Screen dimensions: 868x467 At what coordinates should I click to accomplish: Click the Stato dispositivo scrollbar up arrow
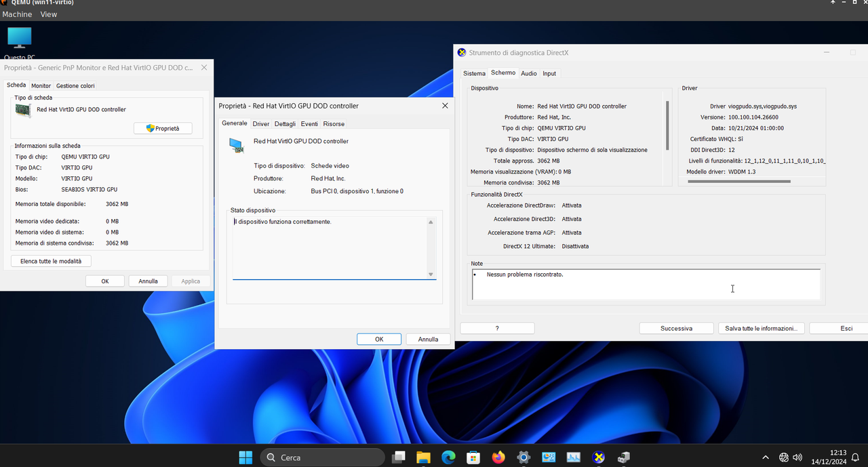[x=431, y=222]
